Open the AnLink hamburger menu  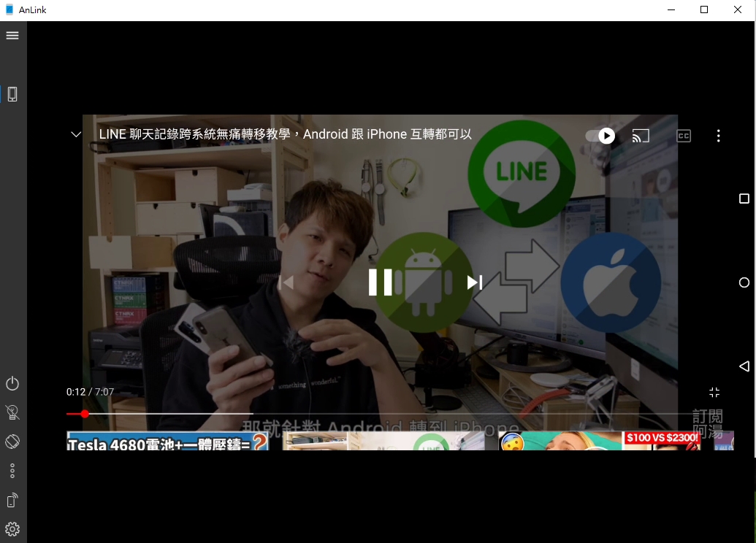tap(12, 36)
